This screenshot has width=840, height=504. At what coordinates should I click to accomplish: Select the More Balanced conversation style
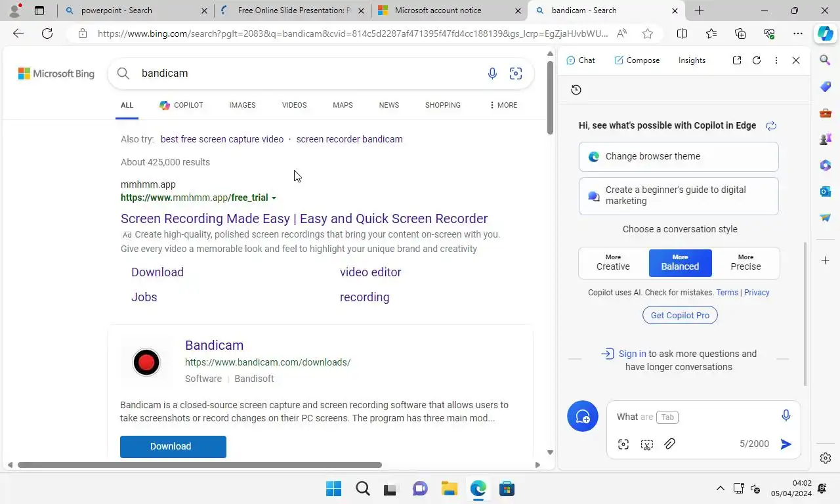coord(680,263)
